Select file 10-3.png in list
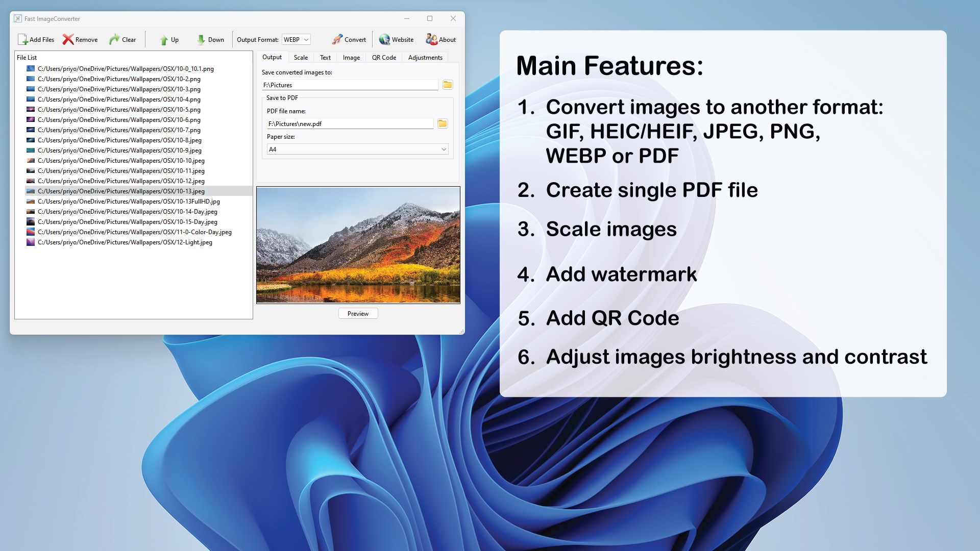 click(119, 89)
